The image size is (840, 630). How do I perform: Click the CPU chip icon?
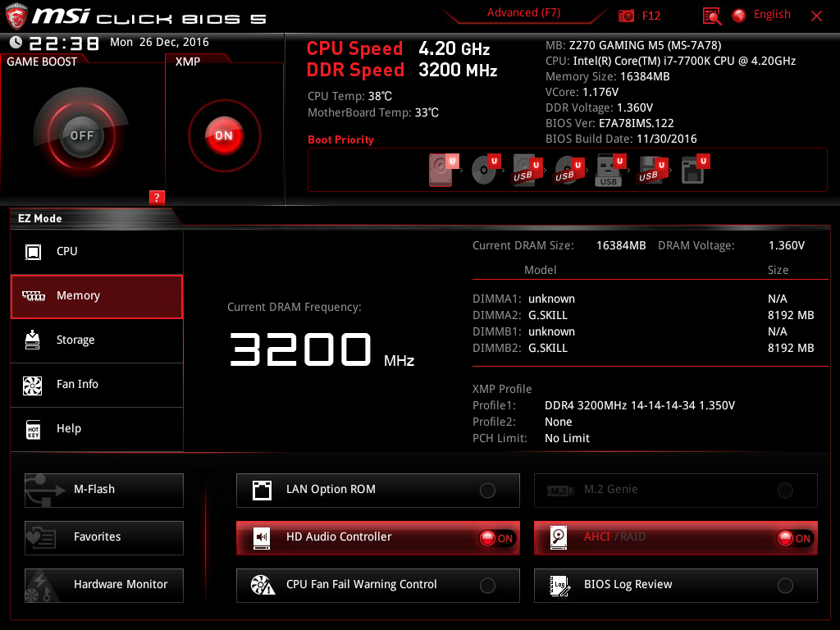coord(33,251)
